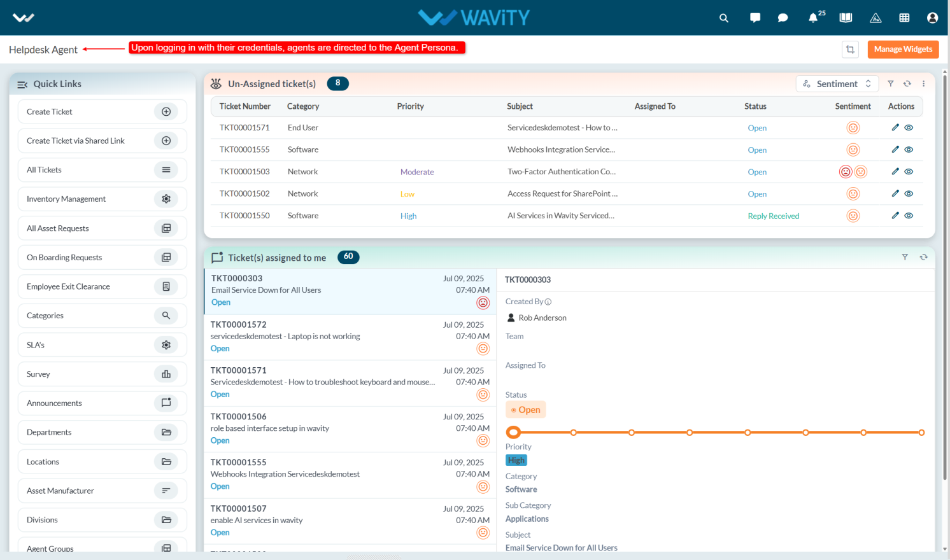View ticket TKT00001550 using eye icon

pyautogui.click(x=909, y=216)
